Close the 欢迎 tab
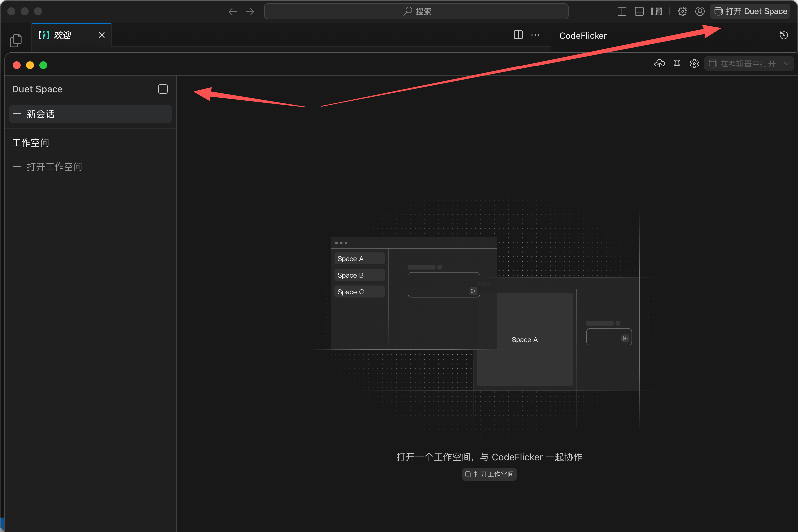The height and width of the screenshot is (532, 798). 101,35
